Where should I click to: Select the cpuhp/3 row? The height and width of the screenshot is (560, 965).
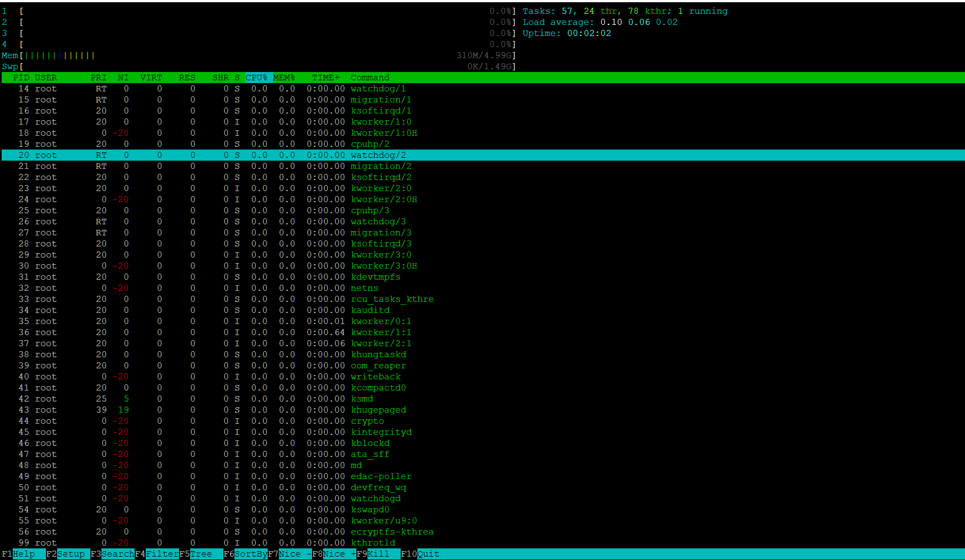483,210
